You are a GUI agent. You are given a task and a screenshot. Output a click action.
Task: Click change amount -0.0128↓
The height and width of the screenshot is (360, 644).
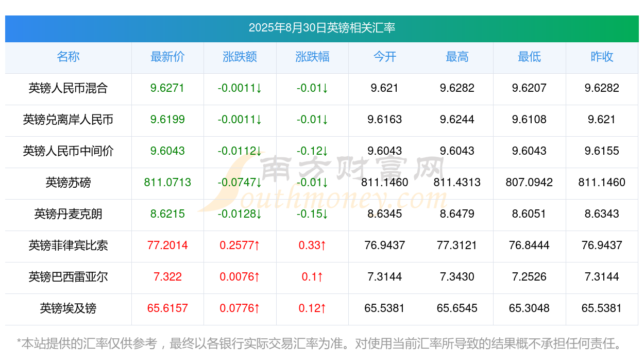(x=240, y=214)
